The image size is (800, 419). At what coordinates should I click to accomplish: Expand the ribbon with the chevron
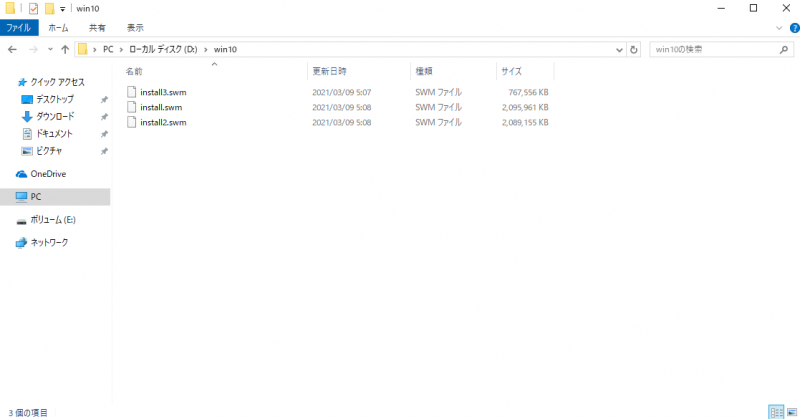[779, 28]
